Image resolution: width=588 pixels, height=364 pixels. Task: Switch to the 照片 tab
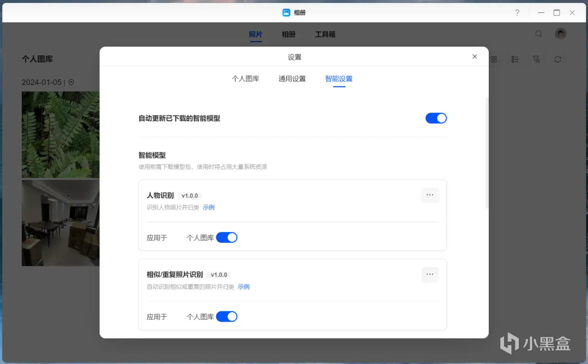click(256, 34)
